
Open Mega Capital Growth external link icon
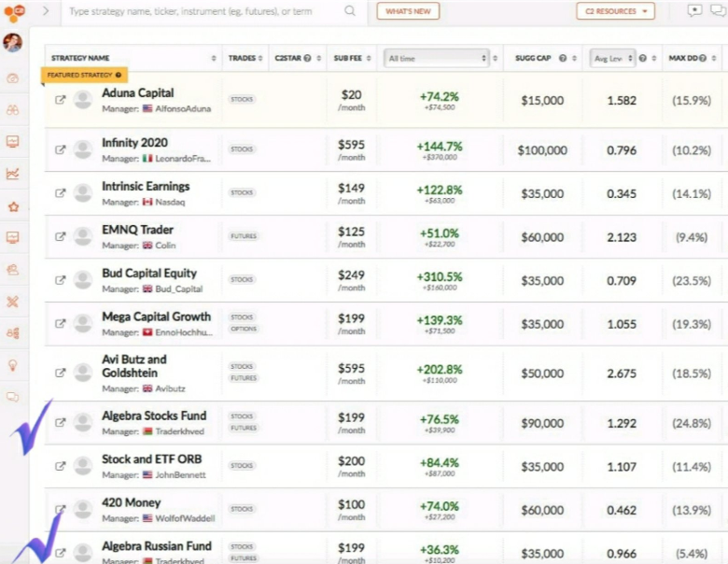61,323
